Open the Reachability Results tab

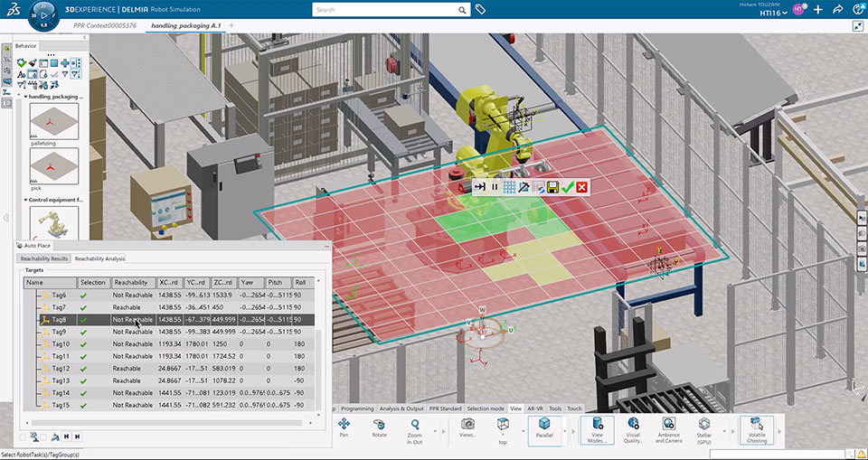[x=44, y=258]
